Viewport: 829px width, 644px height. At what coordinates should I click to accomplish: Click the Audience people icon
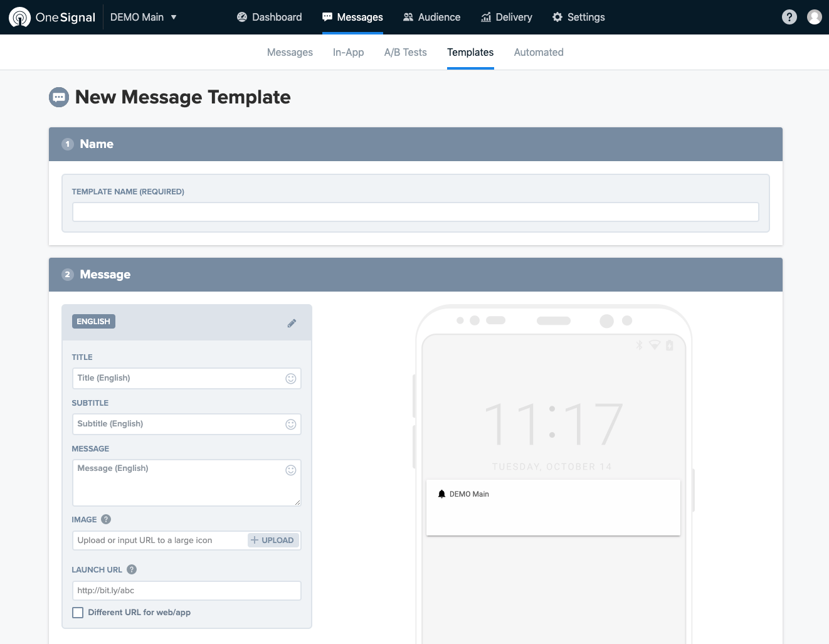click(x=408, y=17)
